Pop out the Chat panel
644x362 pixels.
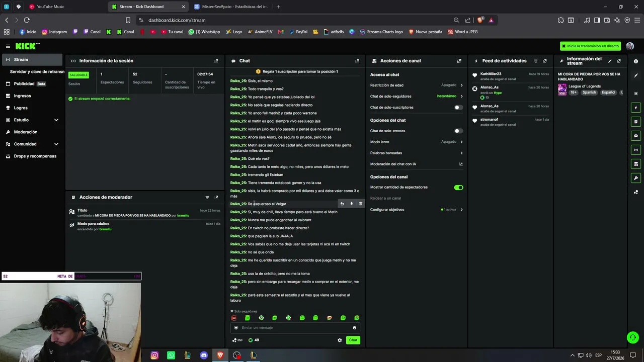click(357, 61)
